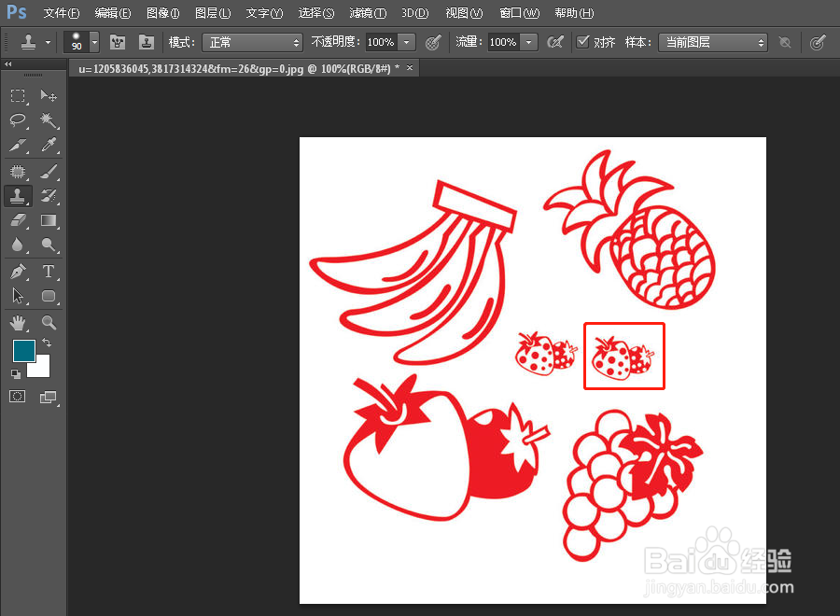Click the Photoshop Ps logo
Viewport: 840px width, 616px height.
[x=17, y=12]
